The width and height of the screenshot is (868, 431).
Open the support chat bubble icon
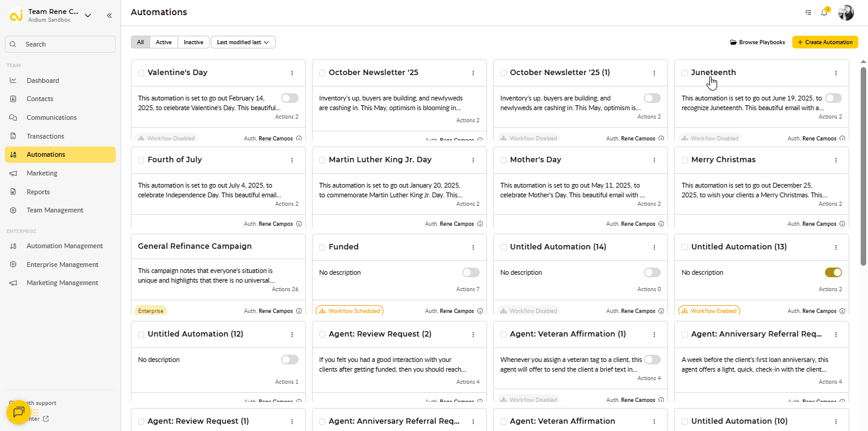pos(19,412)
